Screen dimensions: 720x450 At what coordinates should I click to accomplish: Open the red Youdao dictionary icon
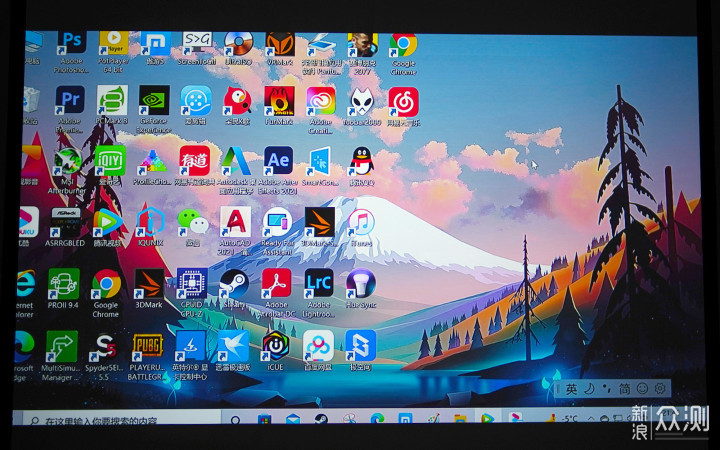click(195, 161)
